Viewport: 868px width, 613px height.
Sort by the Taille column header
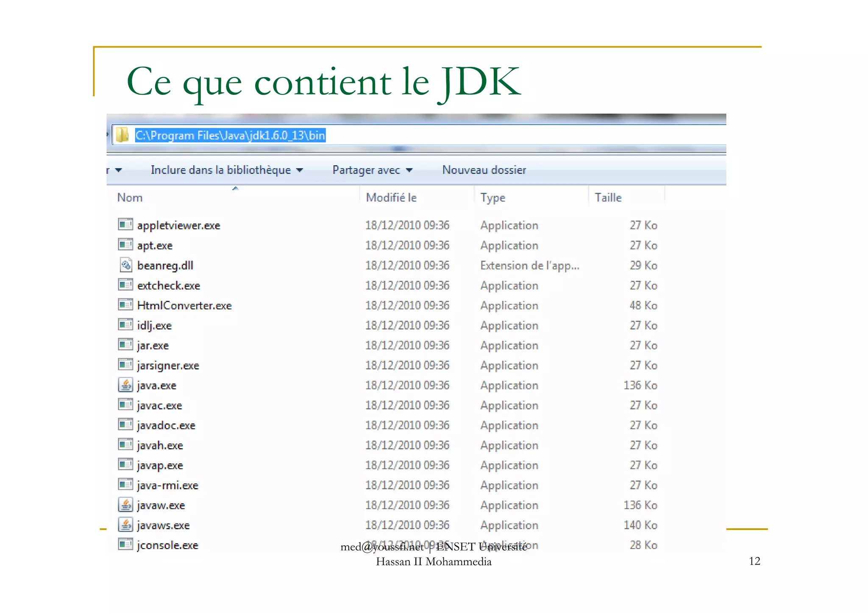point(608,197)
